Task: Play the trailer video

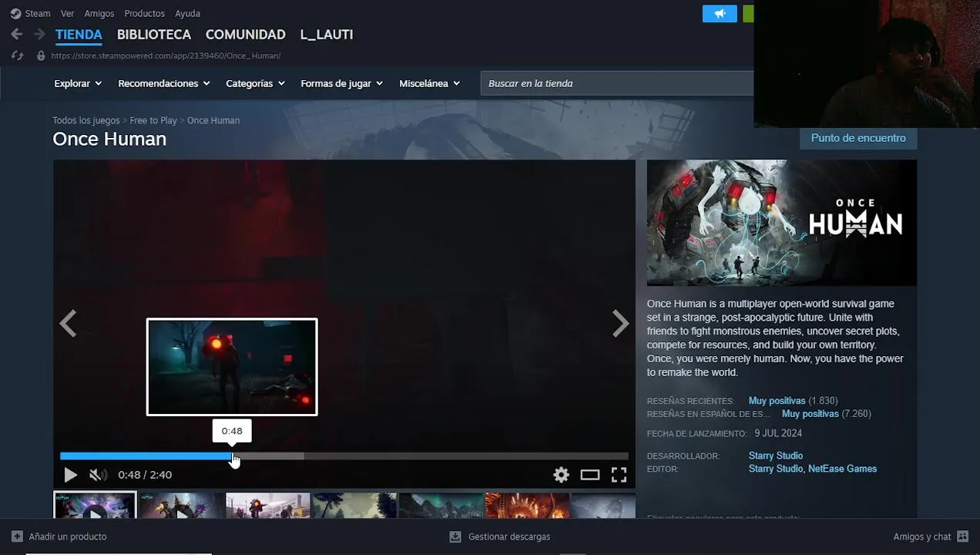Action: 70,475
